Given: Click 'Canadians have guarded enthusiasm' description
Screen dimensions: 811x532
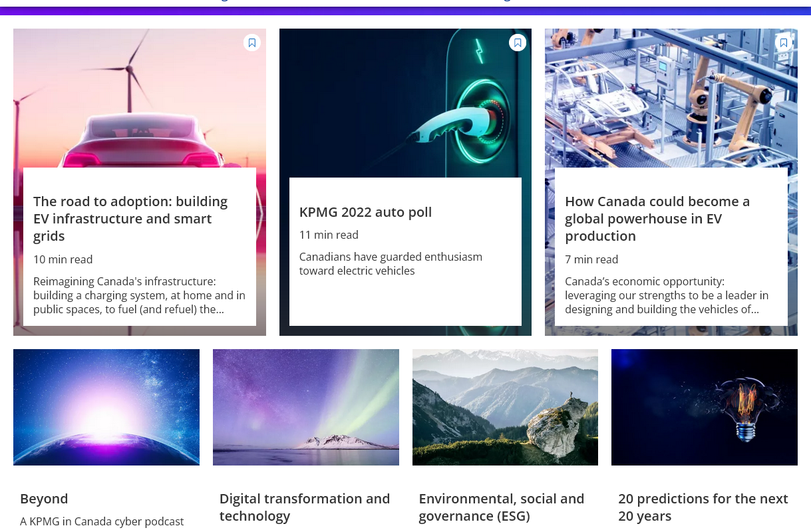Looking at the screenshot, I should tap(391, 264).
